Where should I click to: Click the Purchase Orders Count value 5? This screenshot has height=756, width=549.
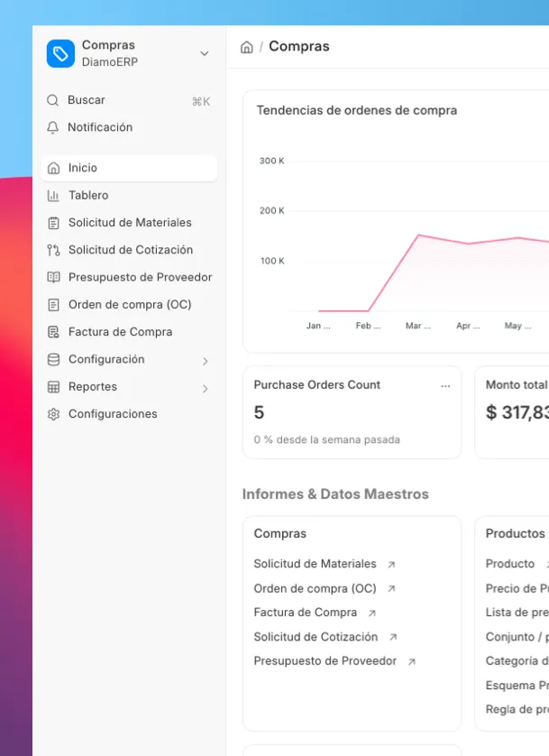pos(259,412)
